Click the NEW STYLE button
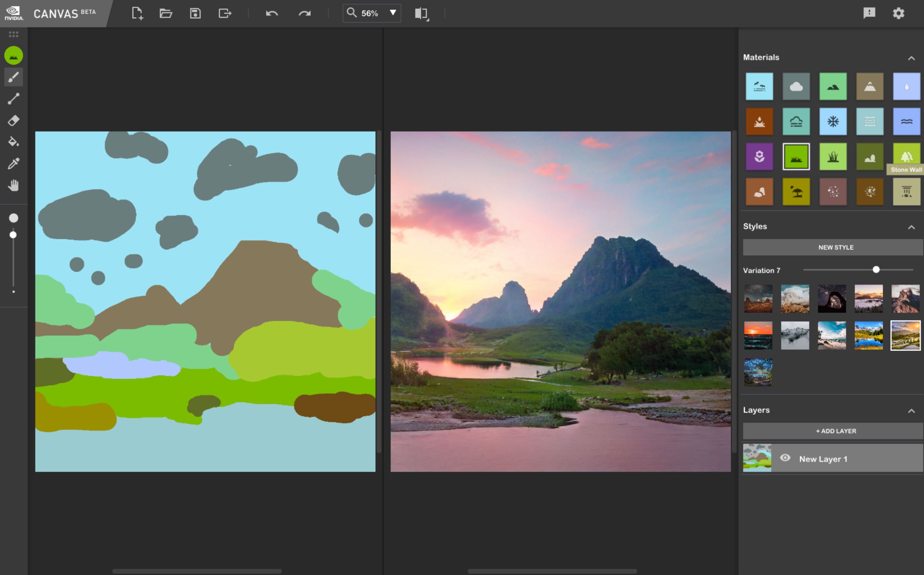Viewport: 924px width, 575px height. (835, 247)
